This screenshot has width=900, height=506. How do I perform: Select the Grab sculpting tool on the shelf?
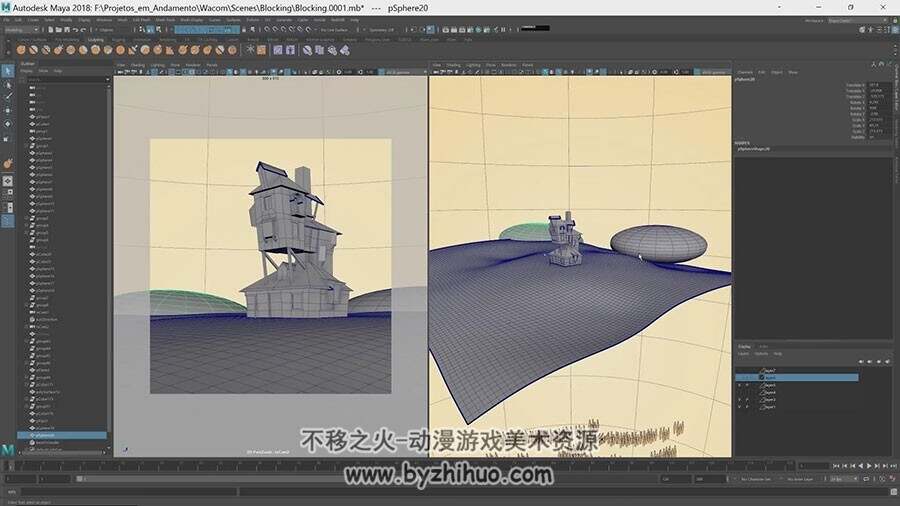[x=59, y=50]
